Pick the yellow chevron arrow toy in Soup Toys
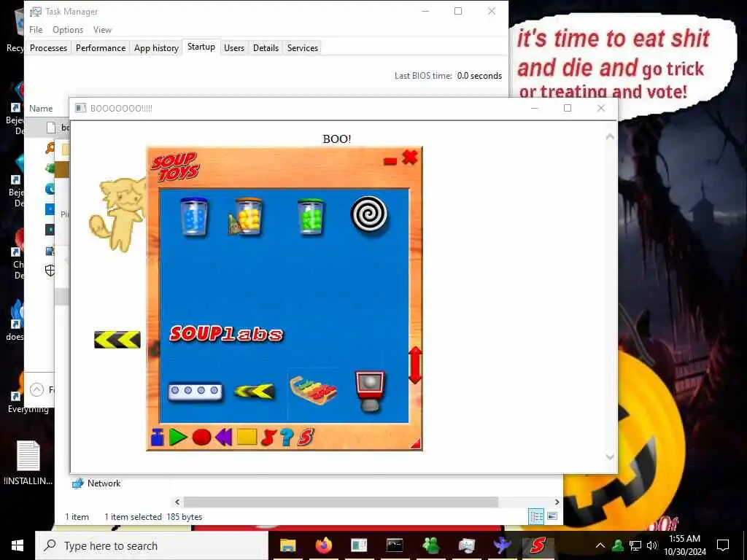Image resolution: width=747 pixels, height=560 pixels. 255,392
